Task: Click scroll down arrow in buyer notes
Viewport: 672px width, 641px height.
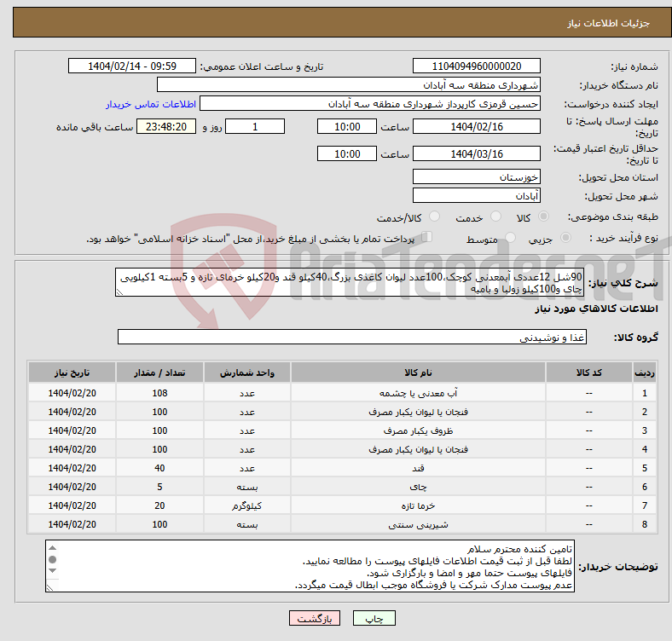Action: tap(52, 571)
